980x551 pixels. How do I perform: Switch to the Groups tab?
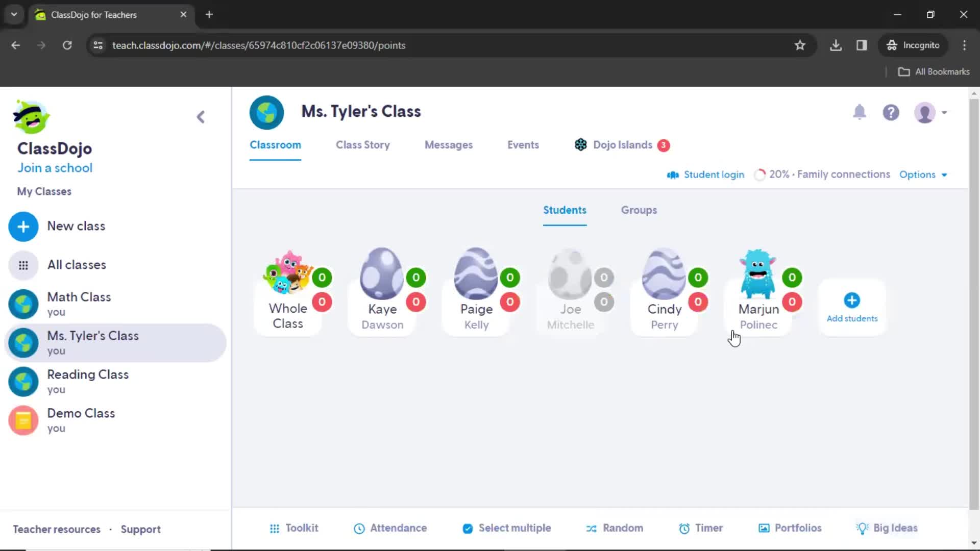[639, 210]
